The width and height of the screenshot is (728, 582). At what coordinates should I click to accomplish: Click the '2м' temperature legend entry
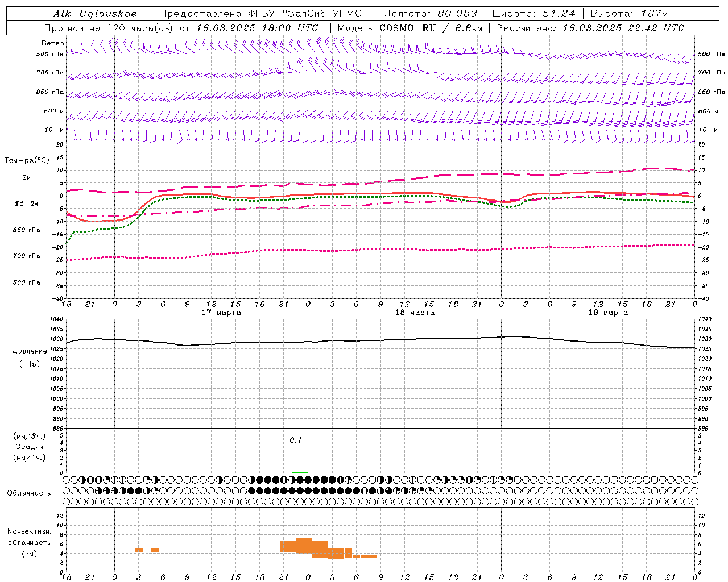click(27, 178)
